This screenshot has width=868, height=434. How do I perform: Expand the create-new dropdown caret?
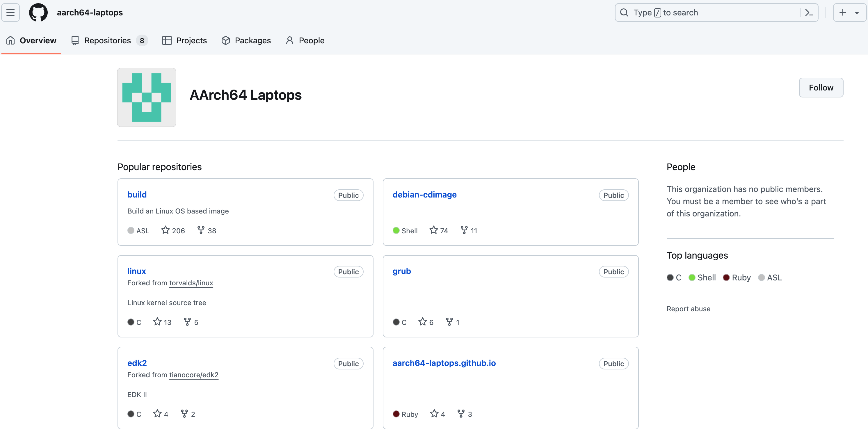(x=857, y=13)
